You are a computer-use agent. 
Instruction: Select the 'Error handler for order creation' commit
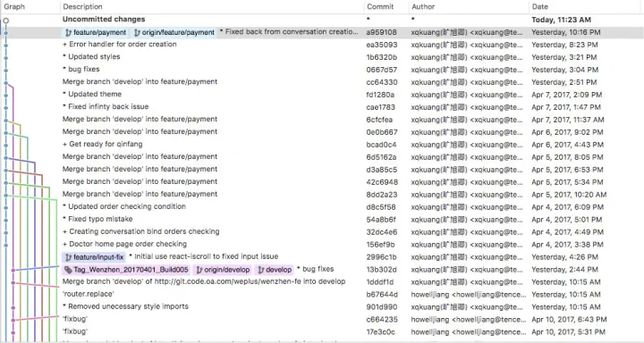(x=322, y=45)
